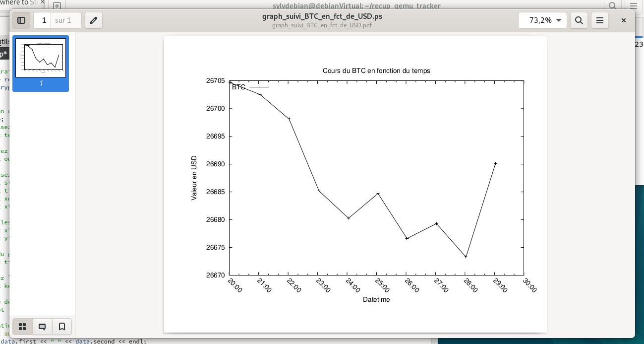Open the search magnifier in document viewer
This screenshot has width=644, height=344.
tap(579, 20)
